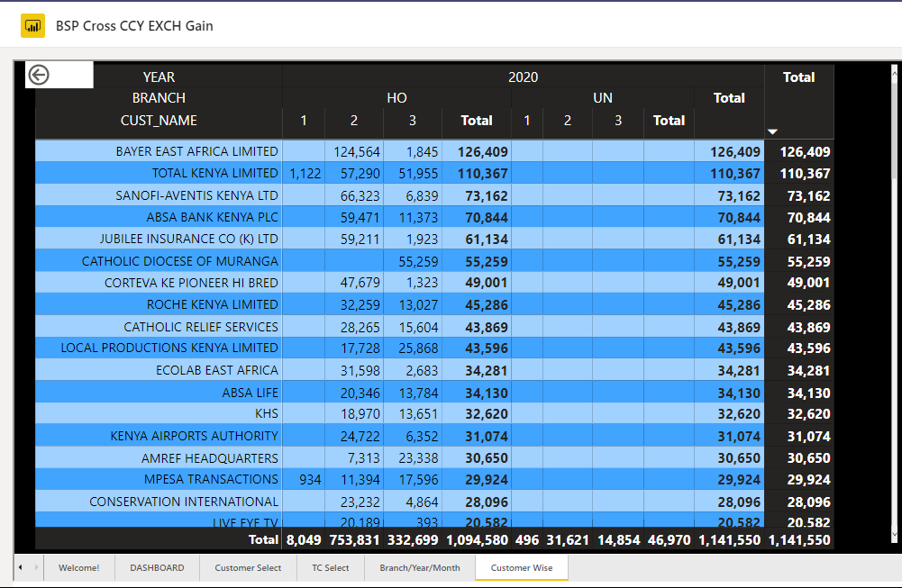Click the YEAR header label
The width and height of the screenshot is (902, 588).
[159, 77]
